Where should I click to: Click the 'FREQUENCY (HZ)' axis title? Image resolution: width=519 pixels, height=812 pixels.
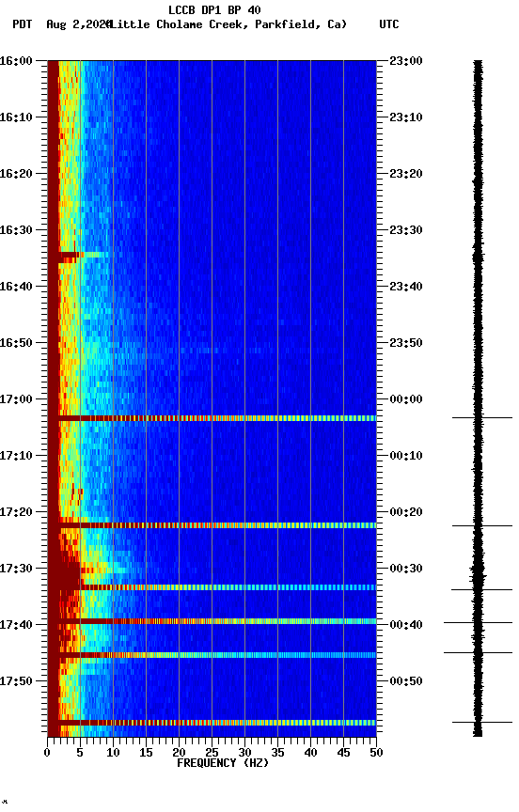223,763
